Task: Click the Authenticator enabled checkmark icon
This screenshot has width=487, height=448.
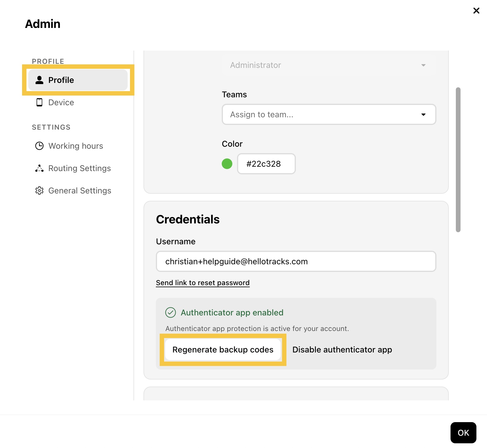Action: pyautogui.click(x=171, y=312)
